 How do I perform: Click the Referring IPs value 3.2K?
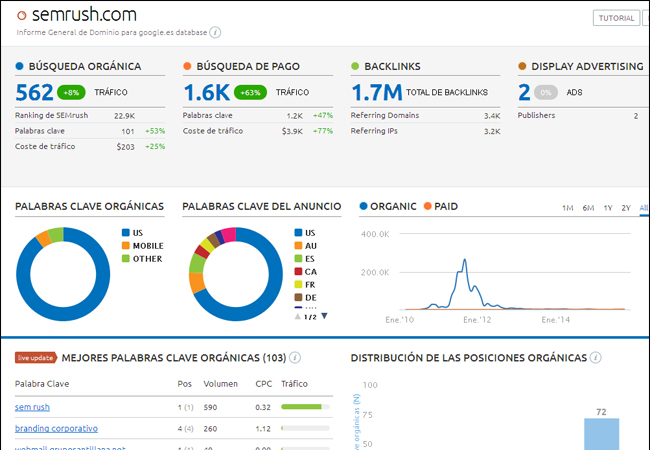pyautogui.click(x=492, y=131)
